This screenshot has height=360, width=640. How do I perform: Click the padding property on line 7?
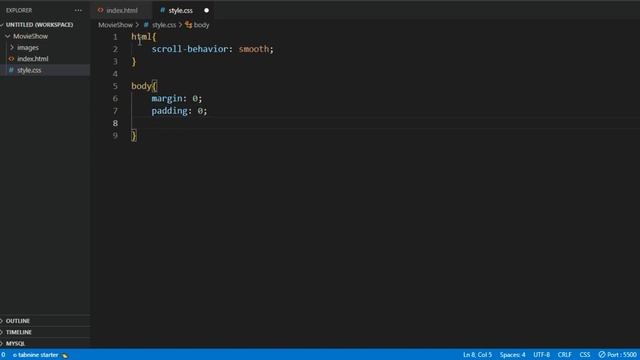(x=169, y=111)
